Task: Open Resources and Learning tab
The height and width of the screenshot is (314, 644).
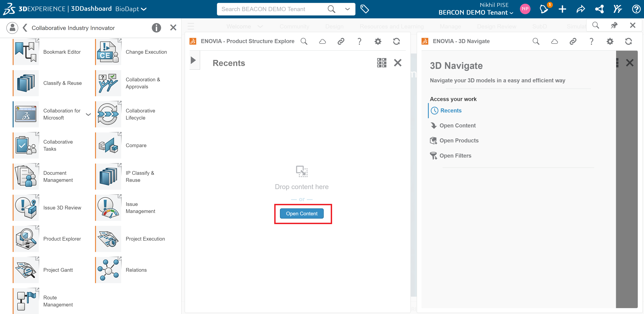Action: 392,26
